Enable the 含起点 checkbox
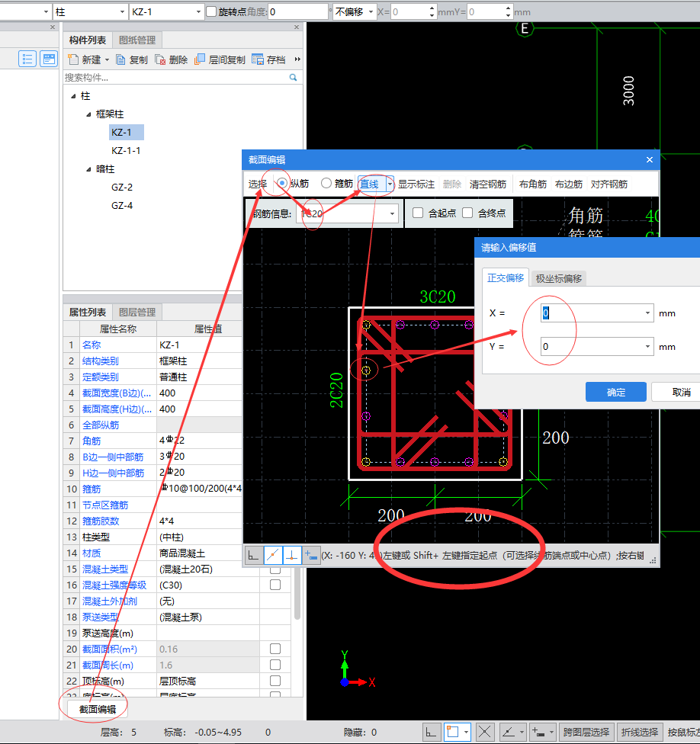Viewport: 700px width, 744px height. pyautogui.click(x=418, y=213)
